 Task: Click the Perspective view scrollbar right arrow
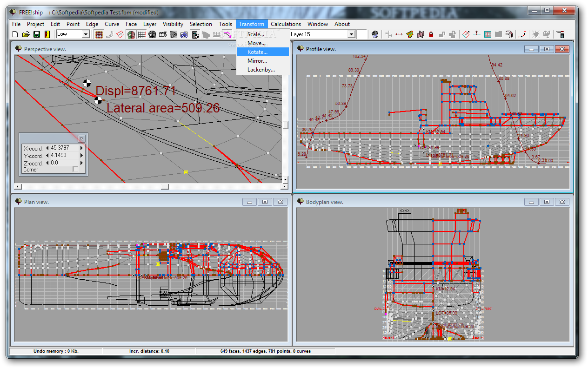(x=285, y=186)
